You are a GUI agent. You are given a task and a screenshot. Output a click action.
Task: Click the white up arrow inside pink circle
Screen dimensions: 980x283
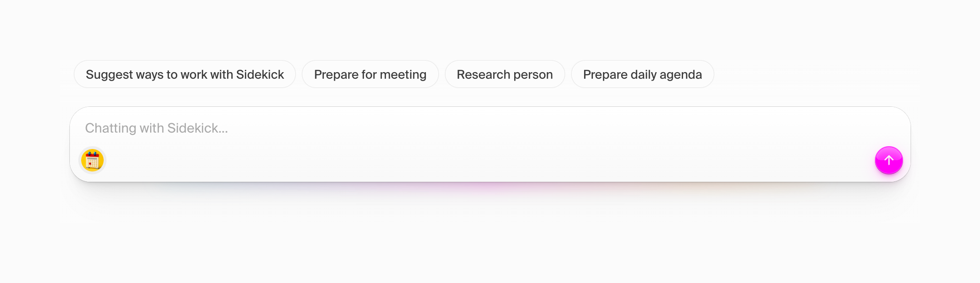click(889, 160)
